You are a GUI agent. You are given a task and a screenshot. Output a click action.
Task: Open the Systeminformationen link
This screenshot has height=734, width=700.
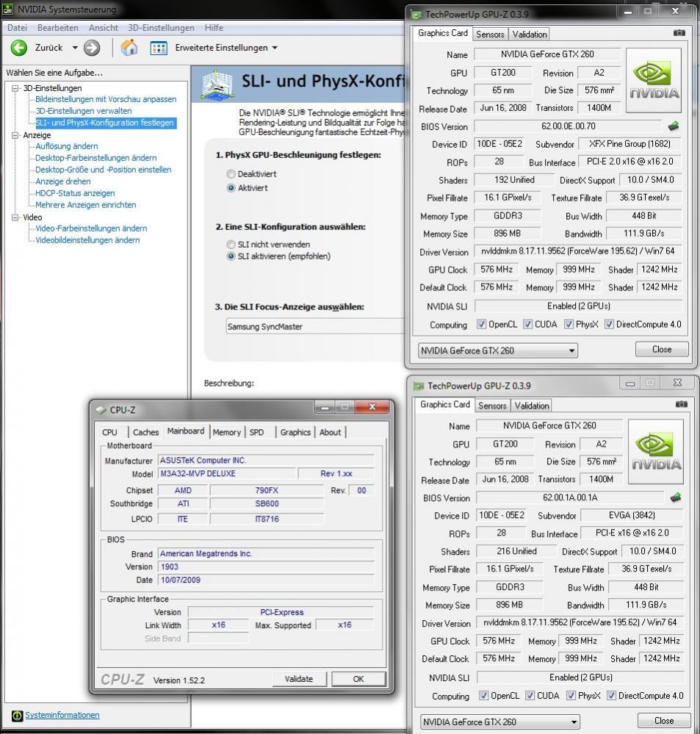coord(62,716)
